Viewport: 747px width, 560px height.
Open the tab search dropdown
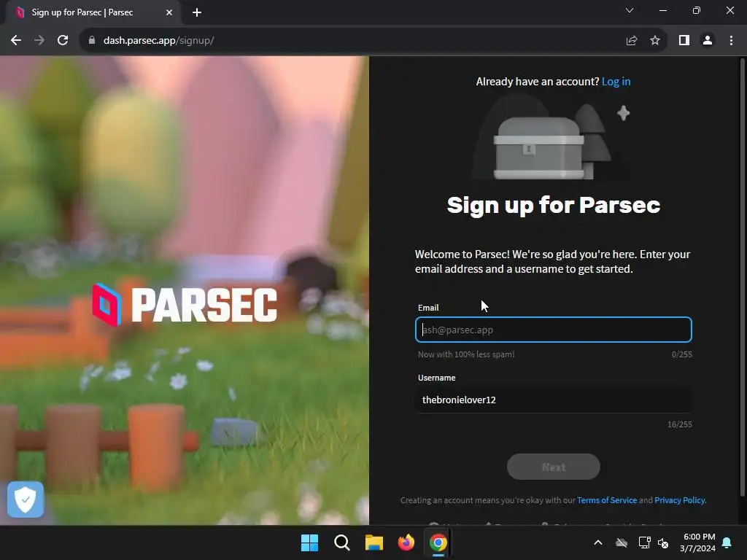(x=630, y=10)
